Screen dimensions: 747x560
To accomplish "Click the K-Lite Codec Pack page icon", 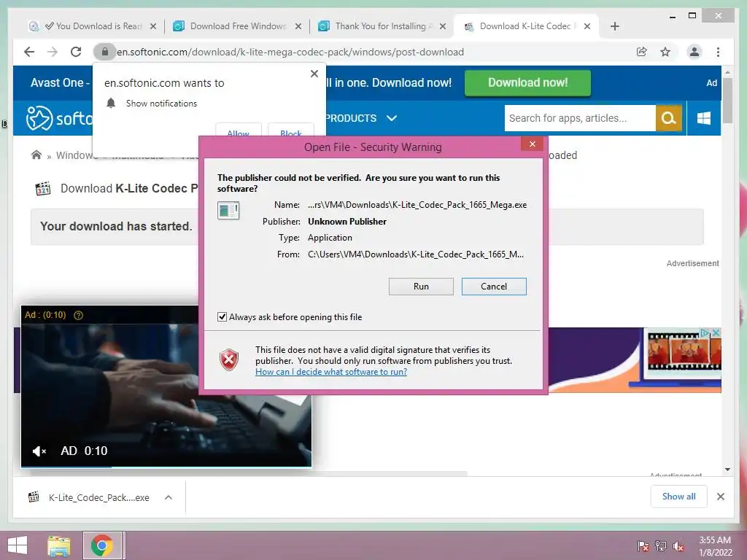I will coord(43,189).
